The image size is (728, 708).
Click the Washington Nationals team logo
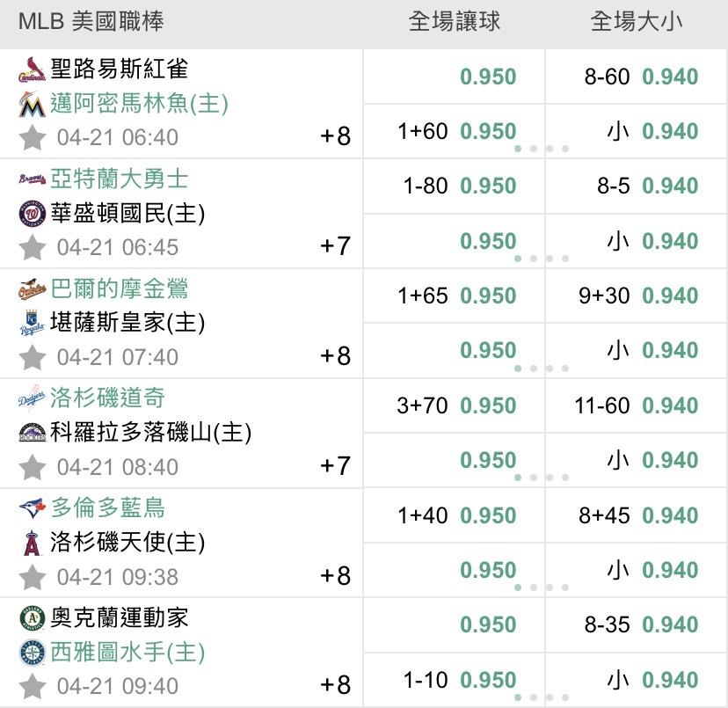point(32,214)
